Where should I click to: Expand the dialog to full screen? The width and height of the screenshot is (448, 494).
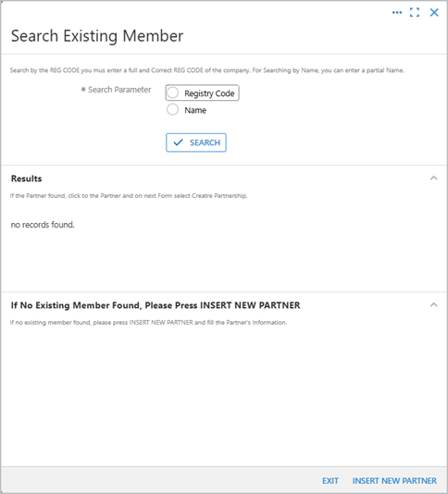(415, 13)
